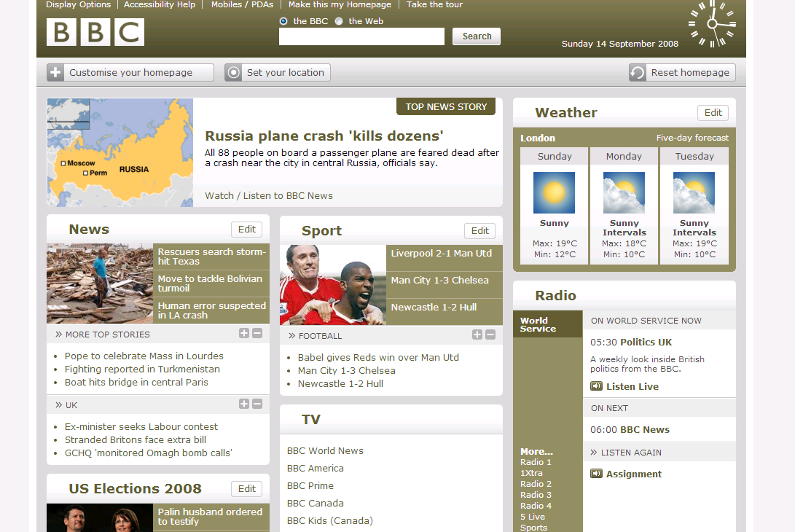Open Display Options in the top bar
The height and width of the screenshot is (532, 795).
click(79, 4)
